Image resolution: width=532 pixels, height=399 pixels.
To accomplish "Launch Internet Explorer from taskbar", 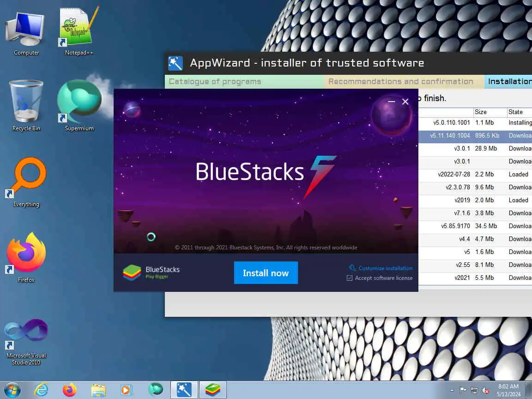I will pos(41,390).
